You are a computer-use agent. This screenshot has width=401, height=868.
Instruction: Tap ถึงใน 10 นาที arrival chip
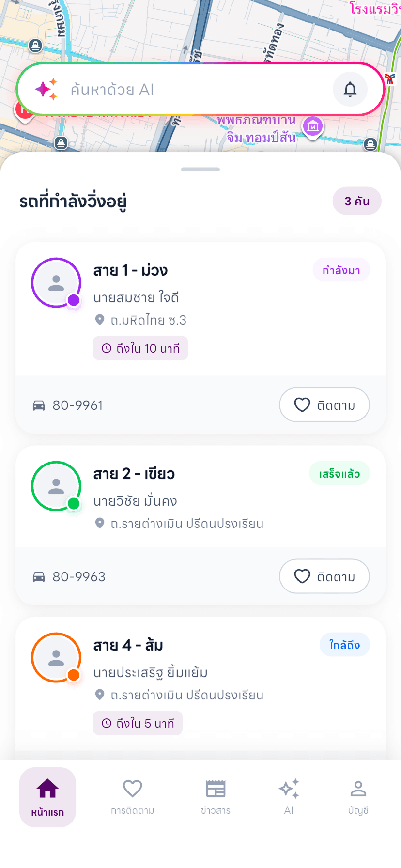140,348
